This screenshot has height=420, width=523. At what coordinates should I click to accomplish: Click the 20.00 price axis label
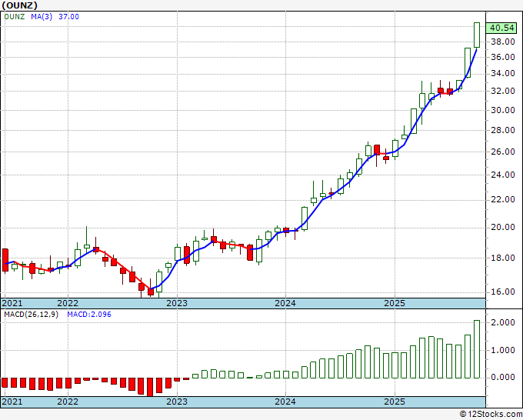[x=503, y=227]
